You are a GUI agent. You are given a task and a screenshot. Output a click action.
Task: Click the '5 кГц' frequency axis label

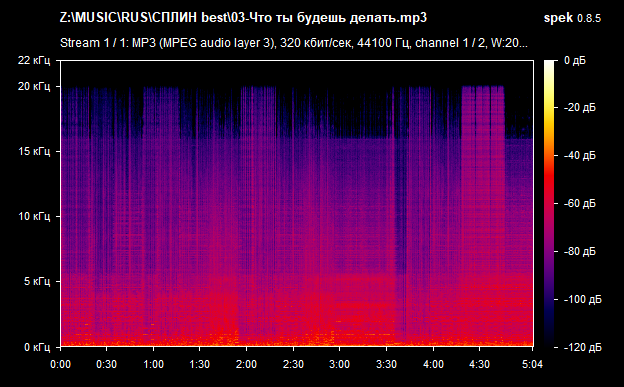37,281
